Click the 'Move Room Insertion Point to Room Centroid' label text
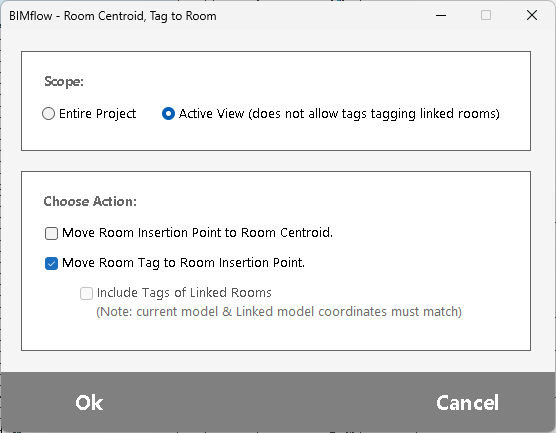556x433 pixels. (198, 233)
